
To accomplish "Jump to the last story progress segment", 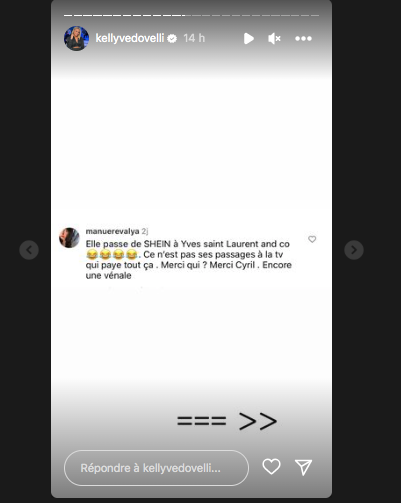I will point(315,15).
